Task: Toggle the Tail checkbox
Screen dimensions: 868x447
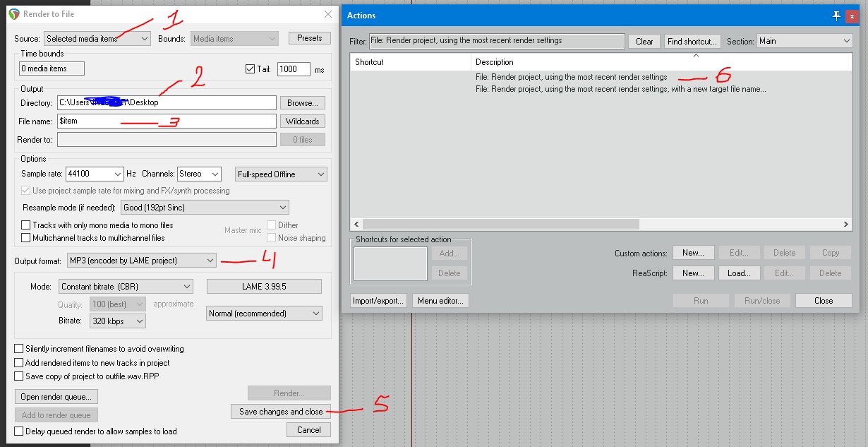Action: (x=250, y=69)
